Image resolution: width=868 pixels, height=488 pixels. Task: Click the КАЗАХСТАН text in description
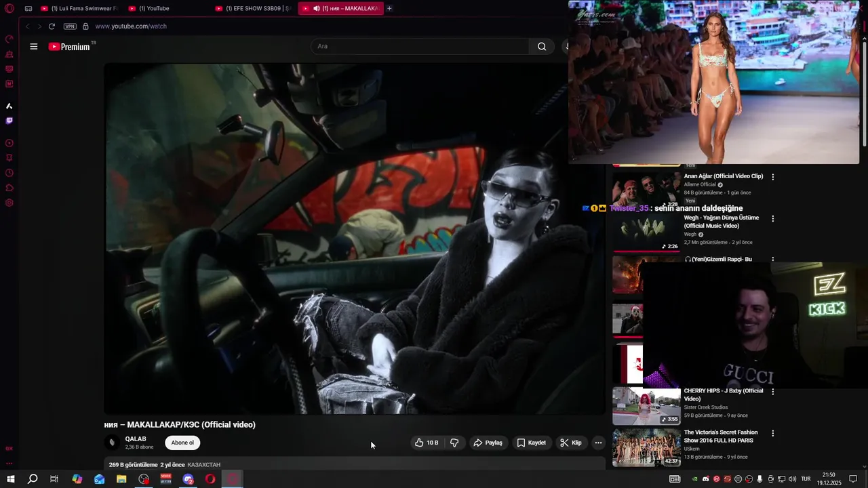click(x=203, y=465)
